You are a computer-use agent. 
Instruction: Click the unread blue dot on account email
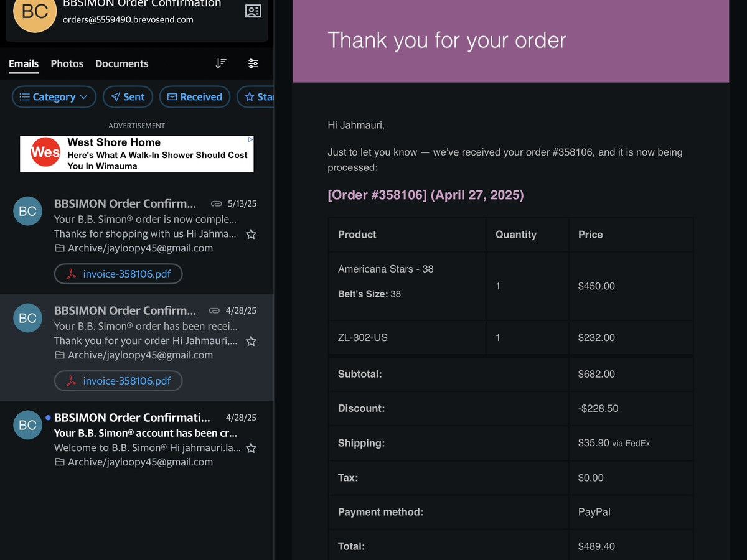(48, 418)
